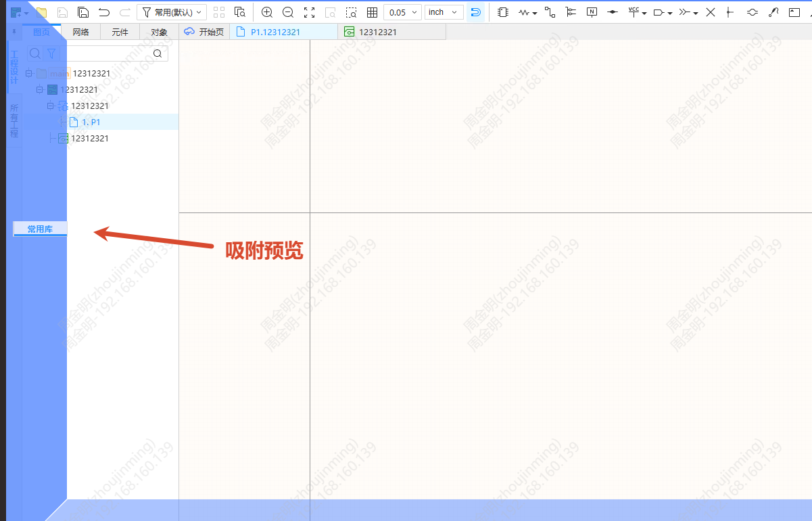Switch to the 元件 panel tab
The width and height of the screenshot is (812, 521).
click(120, 32)
